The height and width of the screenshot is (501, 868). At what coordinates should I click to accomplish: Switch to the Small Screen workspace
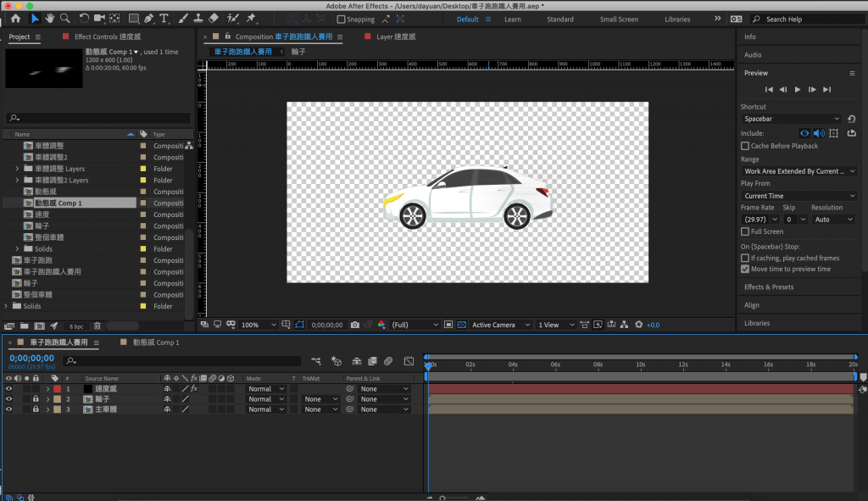[619, 19]
